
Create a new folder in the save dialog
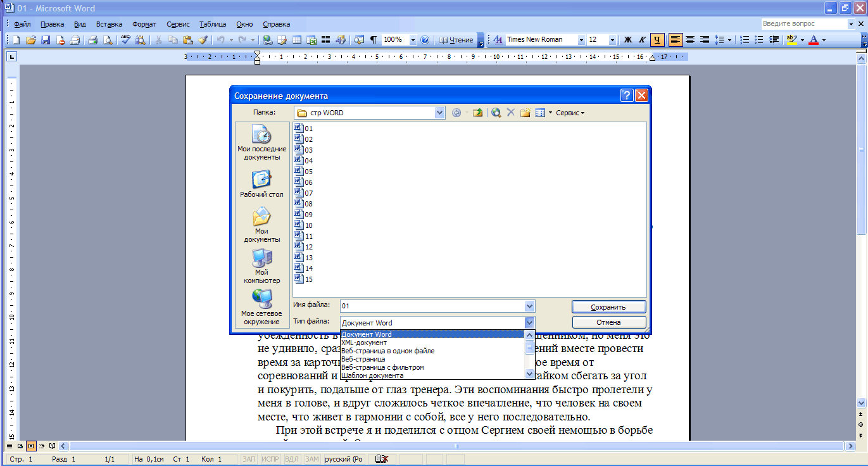coord(525,113)
